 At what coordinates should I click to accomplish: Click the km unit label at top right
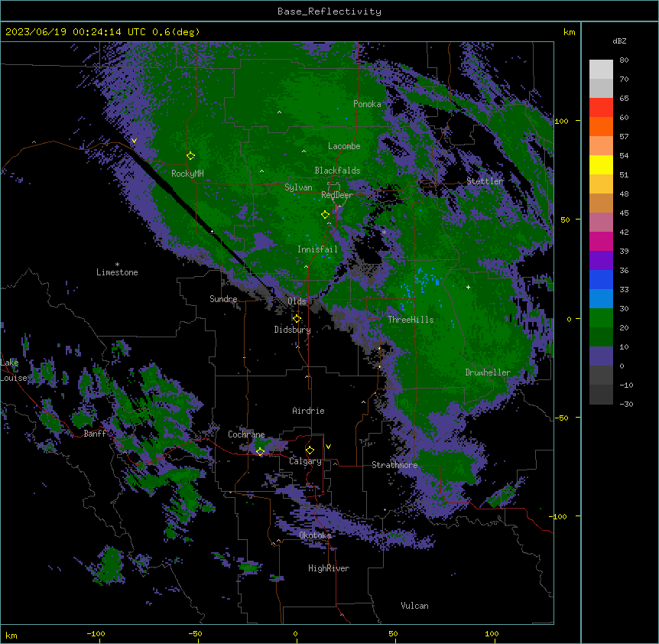[569, 32]
